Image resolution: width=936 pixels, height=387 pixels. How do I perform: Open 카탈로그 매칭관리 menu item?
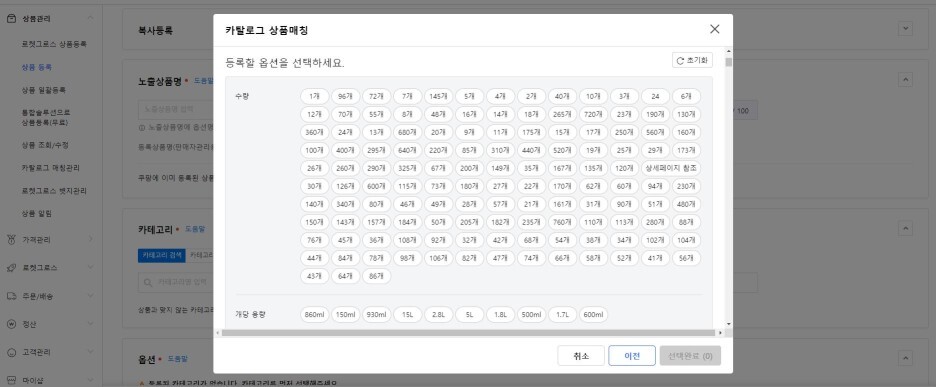(x=51, y=168)
